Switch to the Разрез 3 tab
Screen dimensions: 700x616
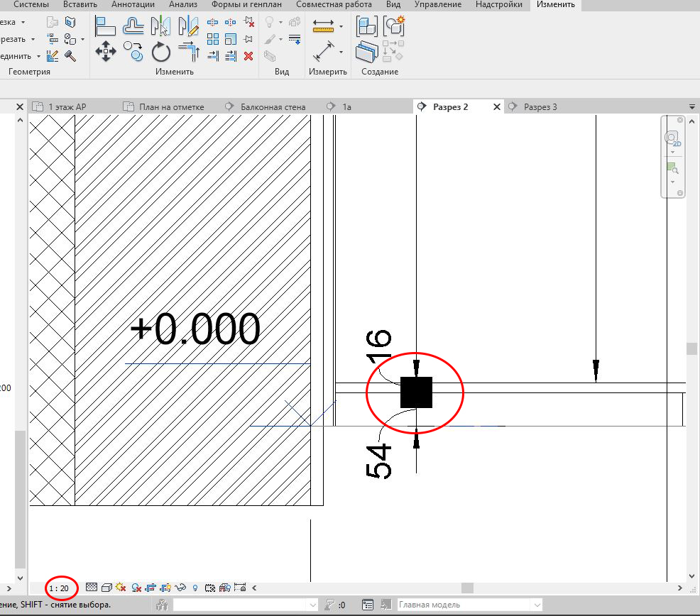[541, 106]
